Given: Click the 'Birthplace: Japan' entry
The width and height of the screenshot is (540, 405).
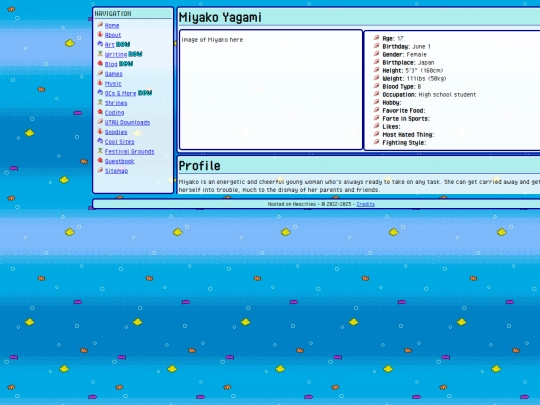Looking at the screenshot, I should pyautogui.click(x=408, y=63).
